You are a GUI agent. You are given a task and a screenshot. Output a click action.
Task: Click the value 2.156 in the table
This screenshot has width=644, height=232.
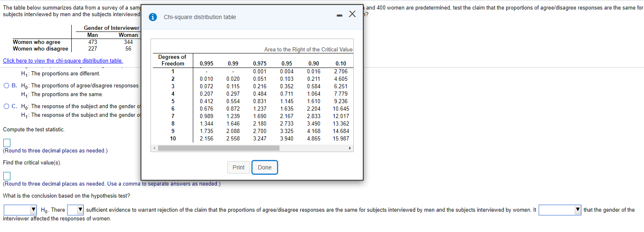coord(207,138)
